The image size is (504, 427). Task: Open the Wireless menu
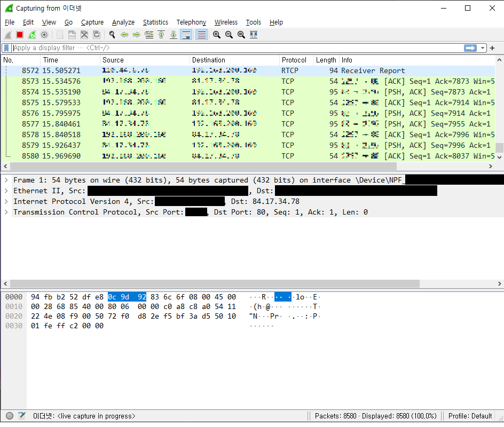tap(226, 22)
